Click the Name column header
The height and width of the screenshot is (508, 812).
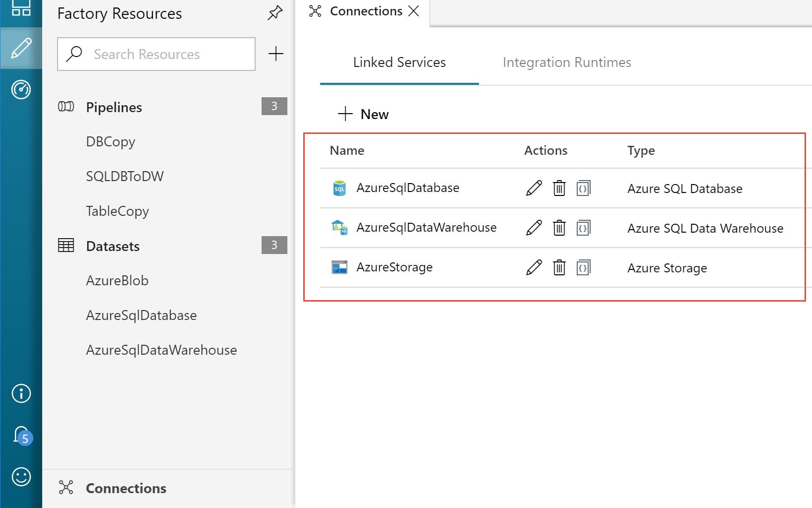coord(347,150)
